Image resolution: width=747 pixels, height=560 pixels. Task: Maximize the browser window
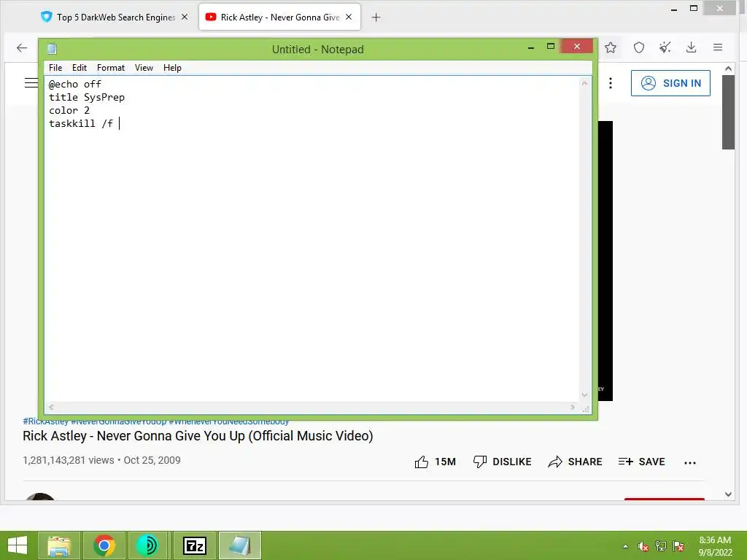[x=694, y=8]
